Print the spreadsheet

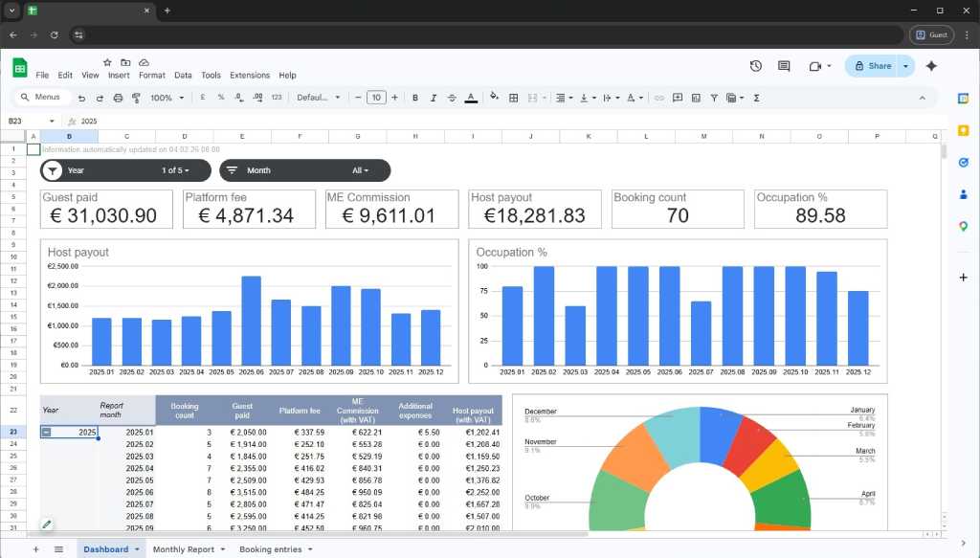click(118, 98)
